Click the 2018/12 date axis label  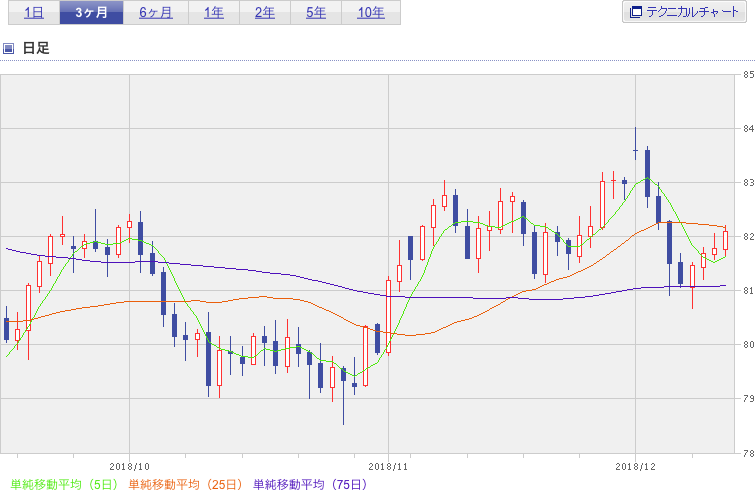click(636, 467)
